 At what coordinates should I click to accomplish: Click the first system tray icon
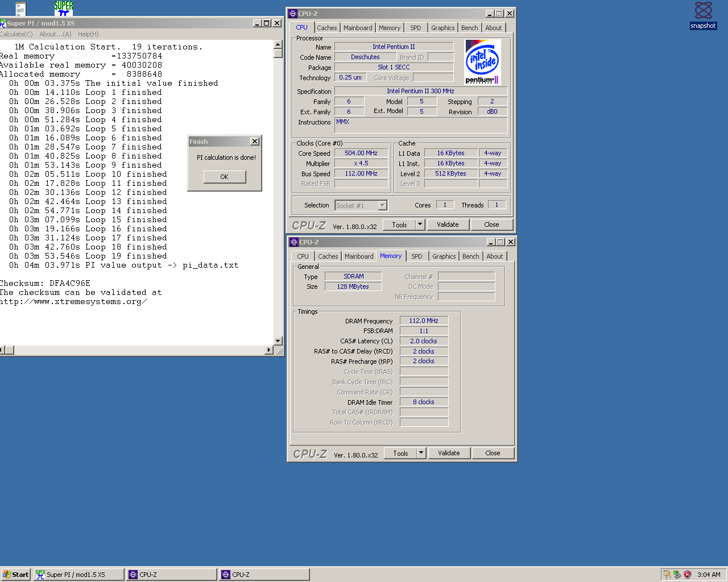pyautogui.click(x=667, y=575)
